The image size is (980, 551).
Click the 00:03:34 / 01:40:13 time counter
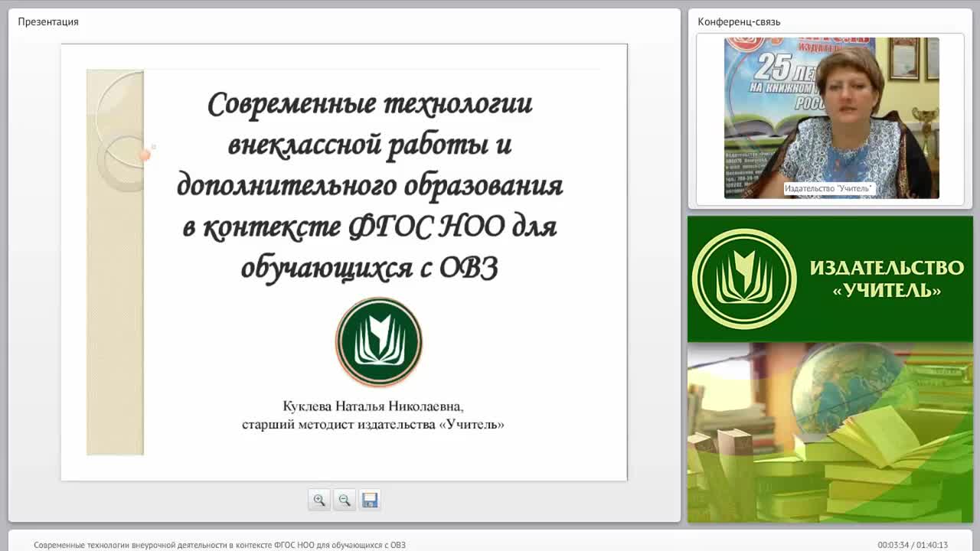(913, 545)
